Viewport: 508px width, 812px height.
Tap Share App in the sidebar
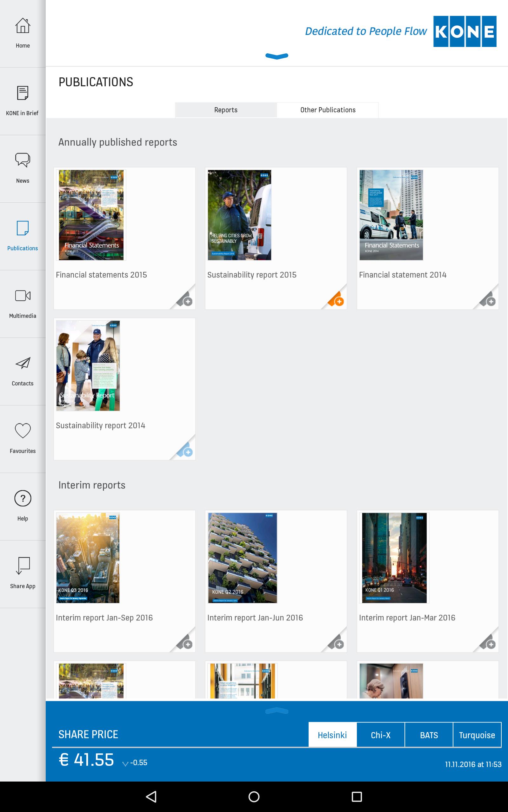pos(23,574)
